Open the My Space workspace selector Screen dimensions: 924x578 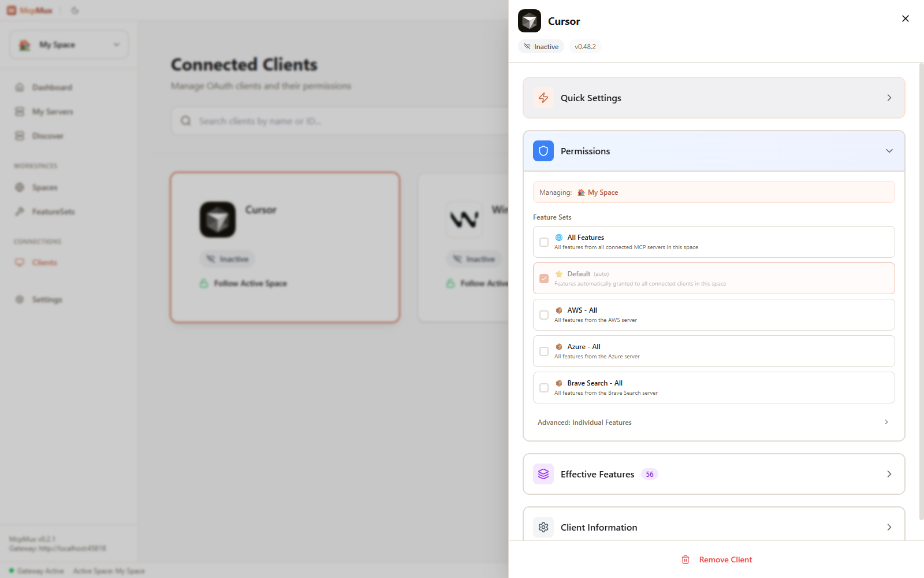tap(69, 45)
